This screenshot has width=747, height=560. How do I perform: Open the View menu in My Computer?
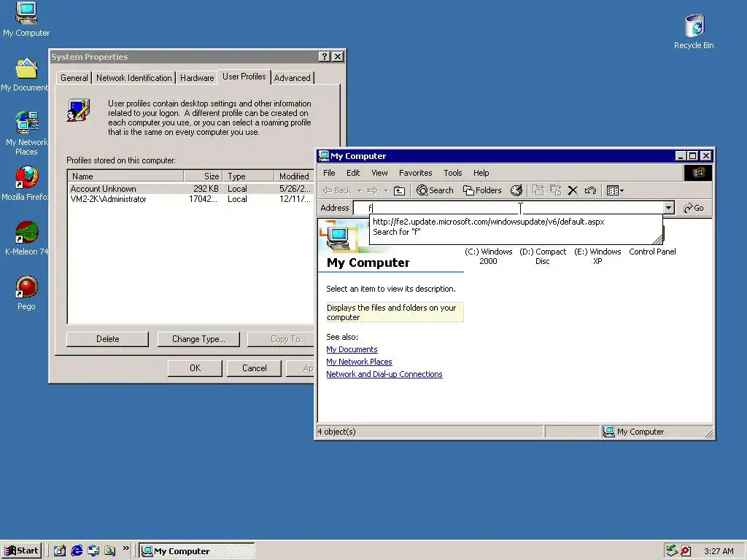pos(379,173)
